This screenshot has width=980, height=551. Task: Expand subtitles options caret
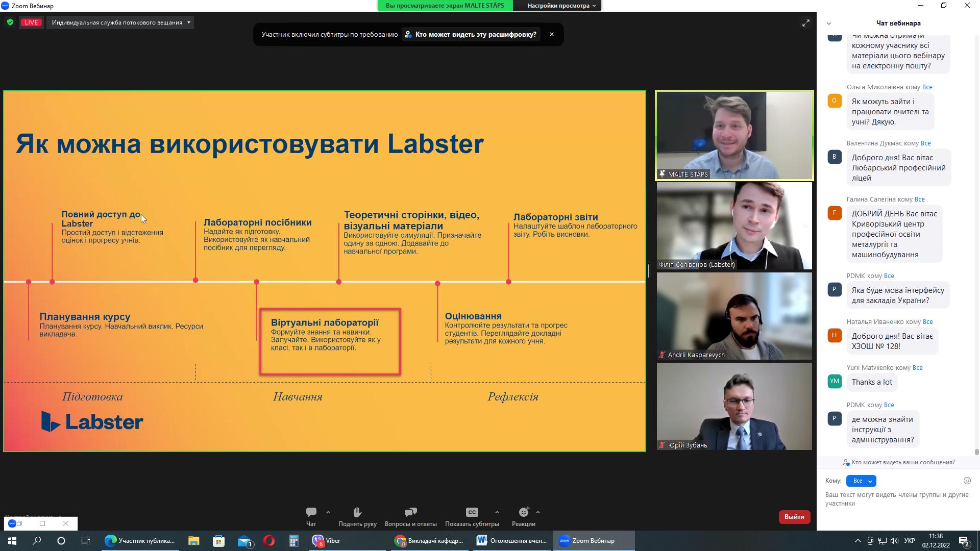[x=497, y=512]
